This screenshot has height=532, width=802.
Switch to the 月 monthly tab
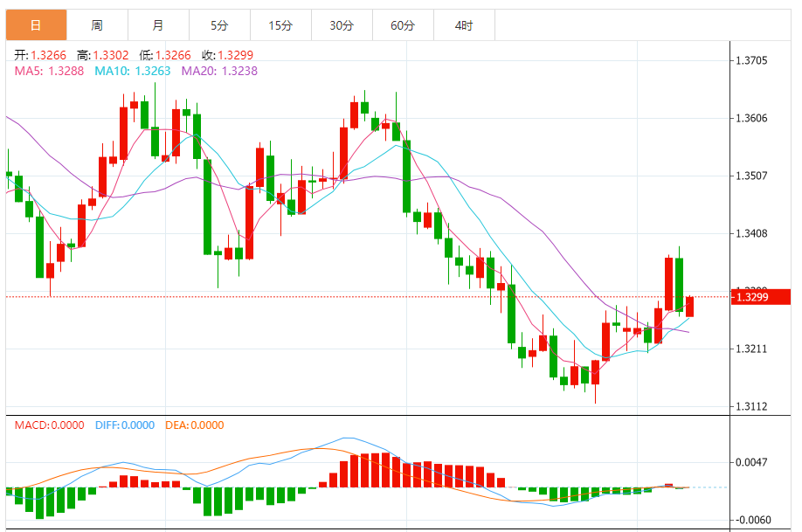click(158, 25)
